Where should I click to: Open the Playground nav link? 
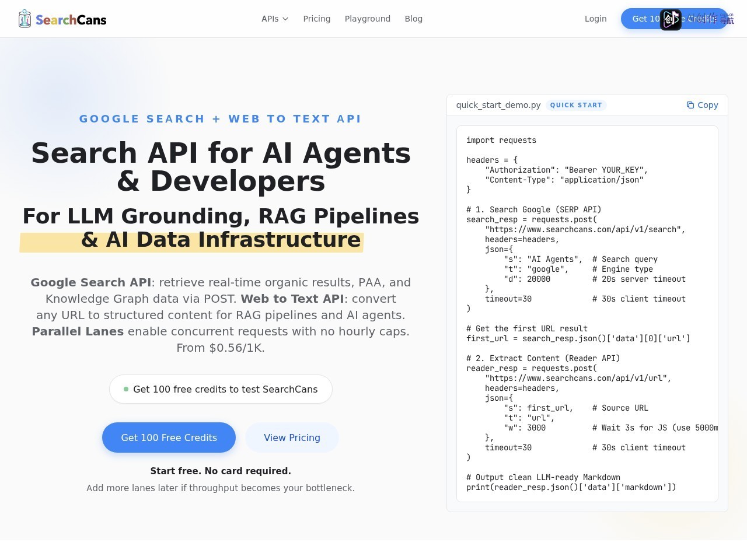[x=368, y=19]
